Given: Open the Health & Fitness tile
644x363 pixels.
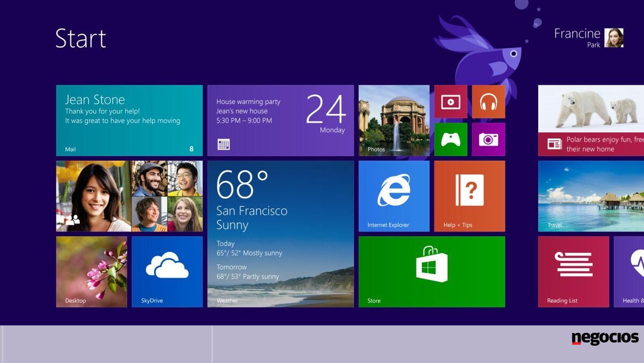Looking at the screenshot, I should [629, 272].
